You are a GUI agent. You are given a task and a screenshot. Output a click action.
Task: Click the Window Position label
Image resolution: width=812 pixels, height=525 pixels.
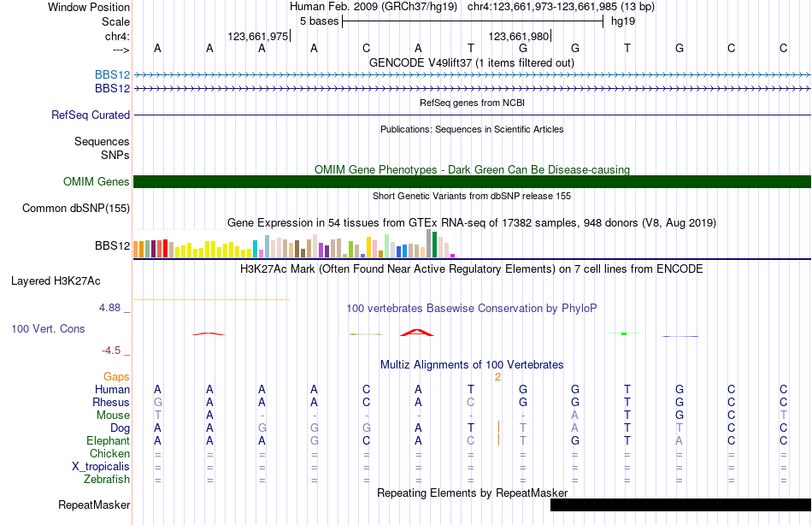89,7
